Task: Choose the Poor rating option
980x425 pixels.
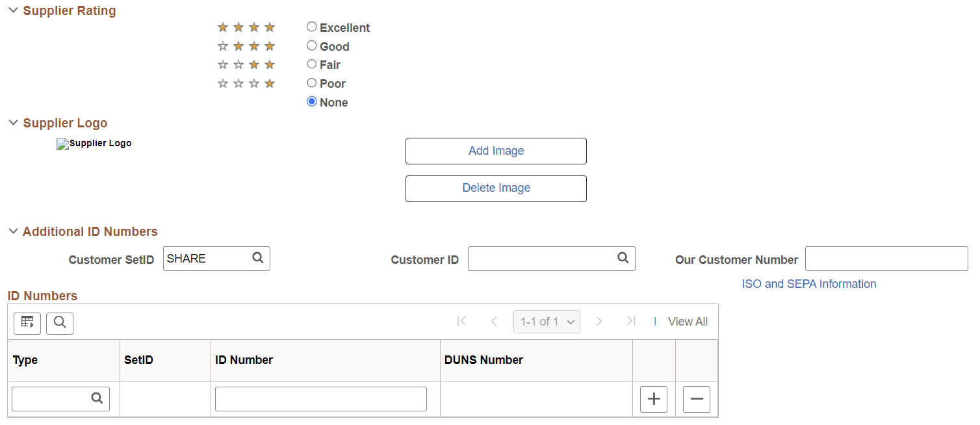Action: 311,83
